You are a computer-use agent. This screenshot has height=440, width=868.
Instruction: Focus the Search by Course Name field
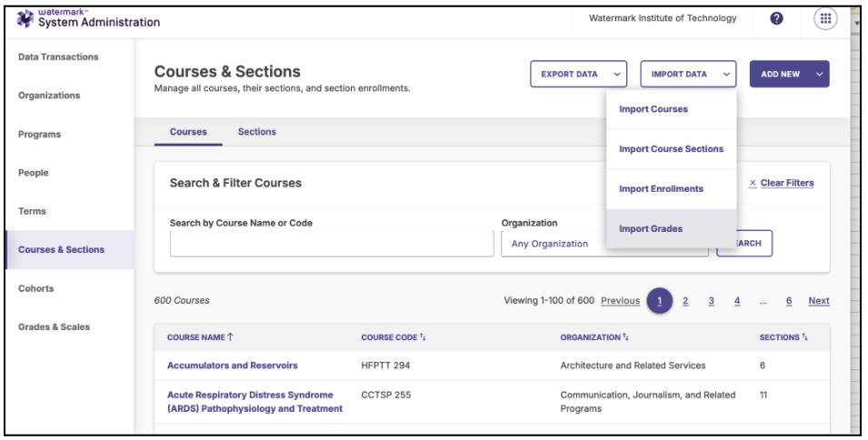(x=332, y=244)
